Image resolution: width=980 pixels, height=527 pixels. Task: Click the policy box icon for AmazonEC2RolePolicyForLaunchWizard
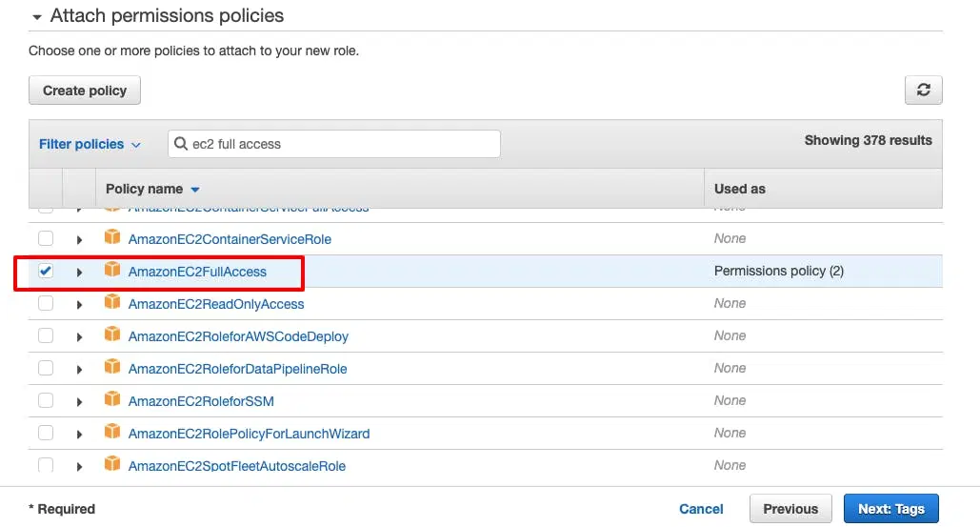tap(112, 433)
